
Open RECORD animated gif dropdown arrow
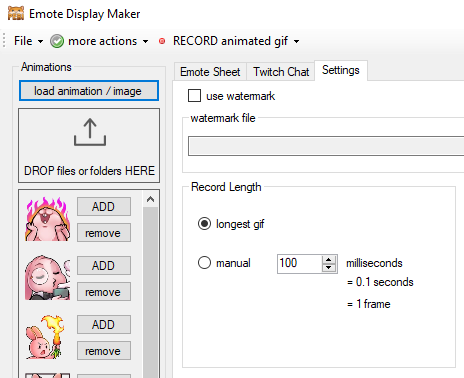coord(296,41)
